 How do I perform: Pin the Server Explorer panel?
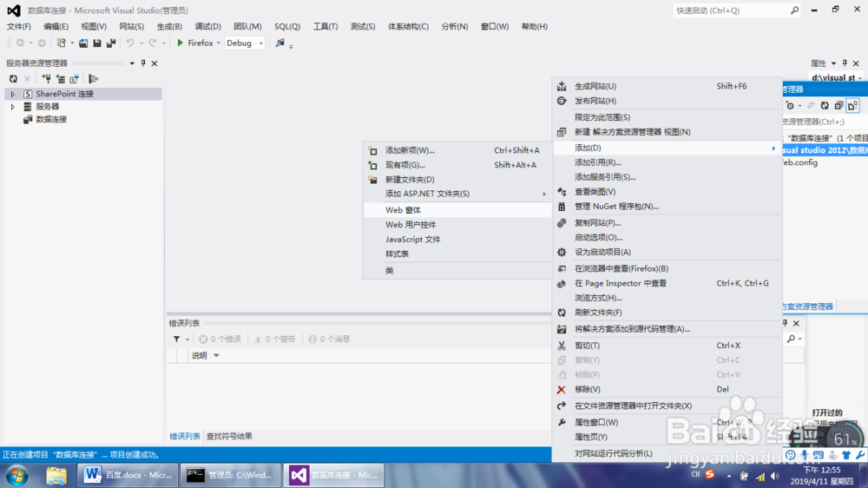[x=143, y=63]
